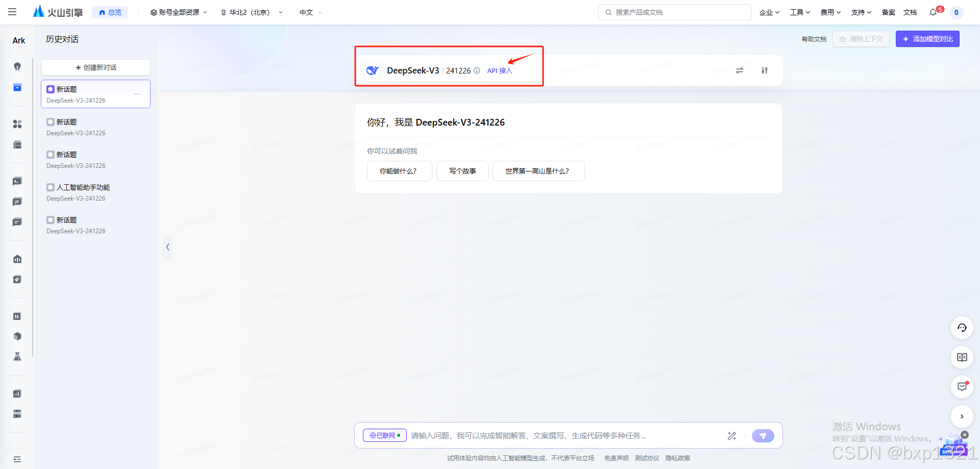Open the 中文 language dropdown
Screen dimensions: 980x469
(x=310, y=12)
